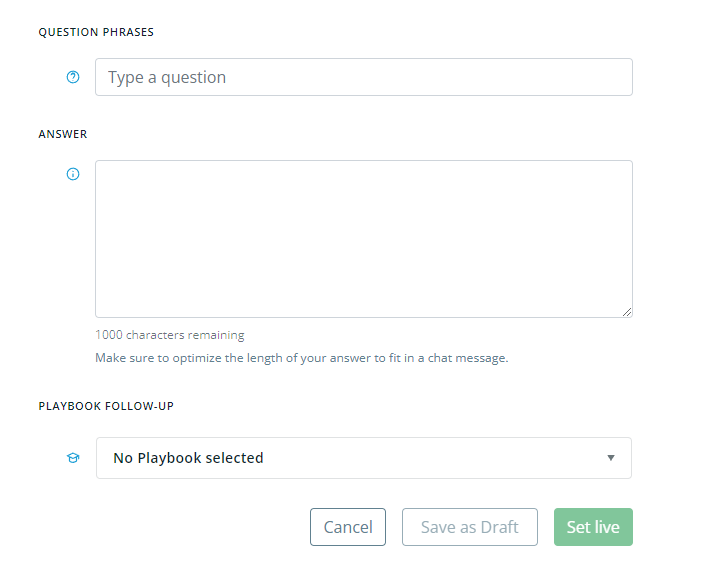Click the QUESTION PHRASES heading
Image resolution: width=708 pixels, height=576 pixels.
point(96,32)
